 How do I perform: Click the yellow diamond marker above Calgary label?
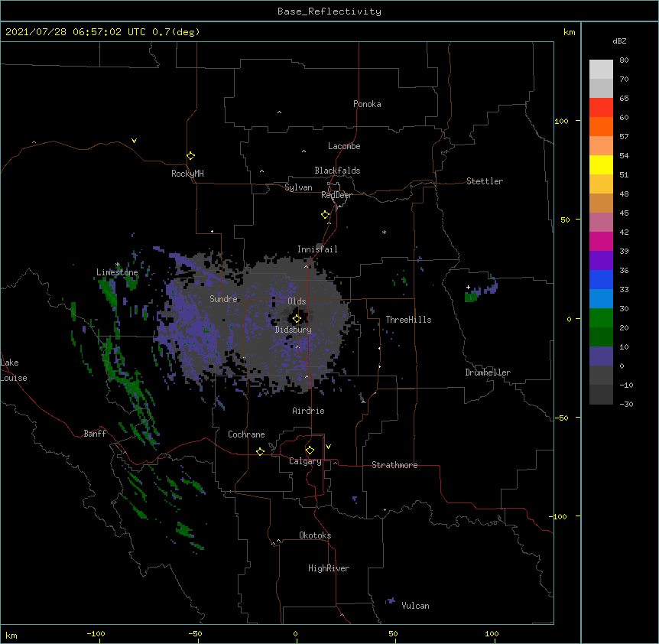(310, 450)
